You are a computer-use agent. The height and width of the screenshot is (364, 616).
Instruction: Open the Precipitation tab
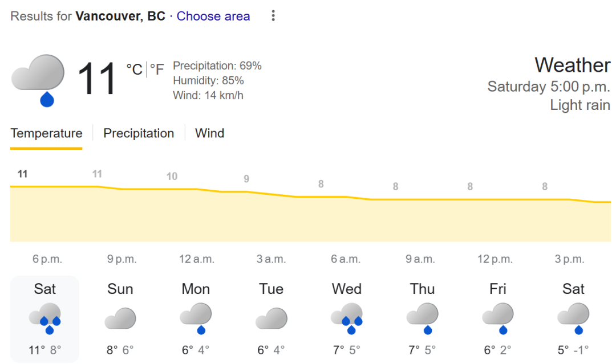tap(138, 133)
